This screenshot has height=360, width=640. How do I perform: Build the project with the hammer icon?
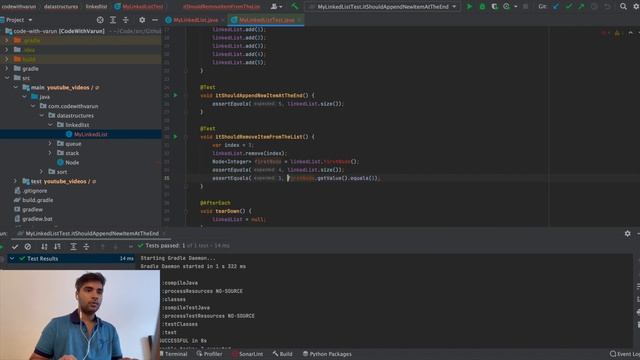[x=295, y=7]
